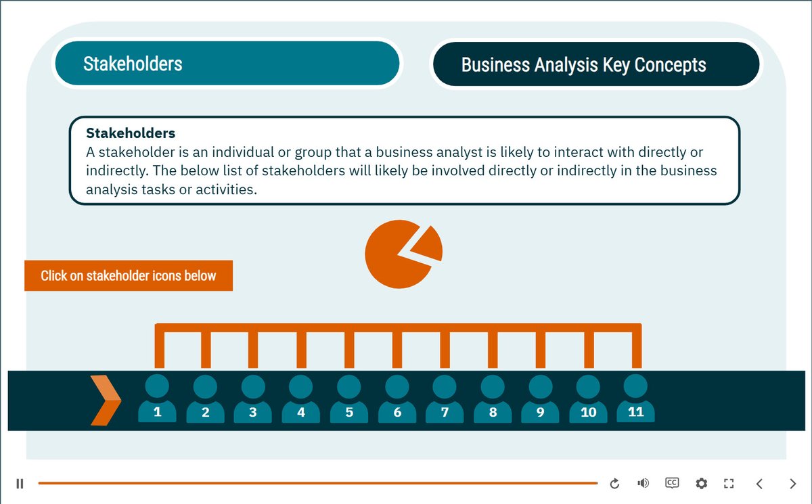812x504 pixels.
Task: Open stakeholder icon number 3
Action: click(253, 400)
